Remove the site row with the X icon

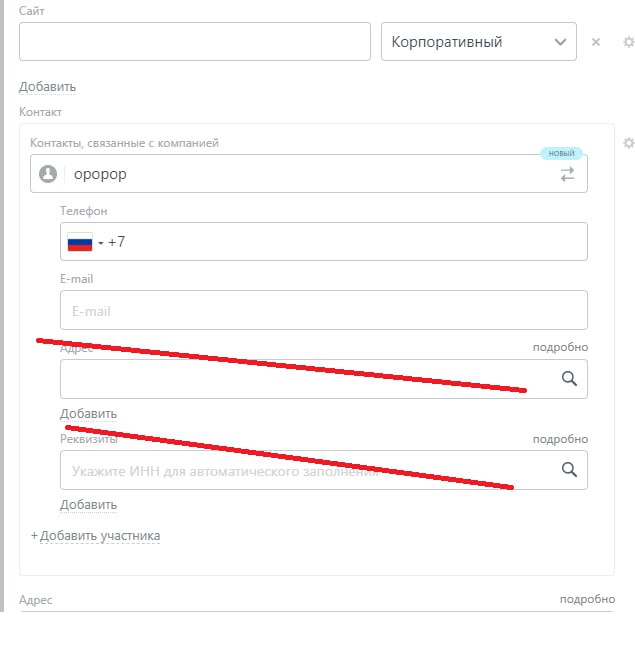596,42
